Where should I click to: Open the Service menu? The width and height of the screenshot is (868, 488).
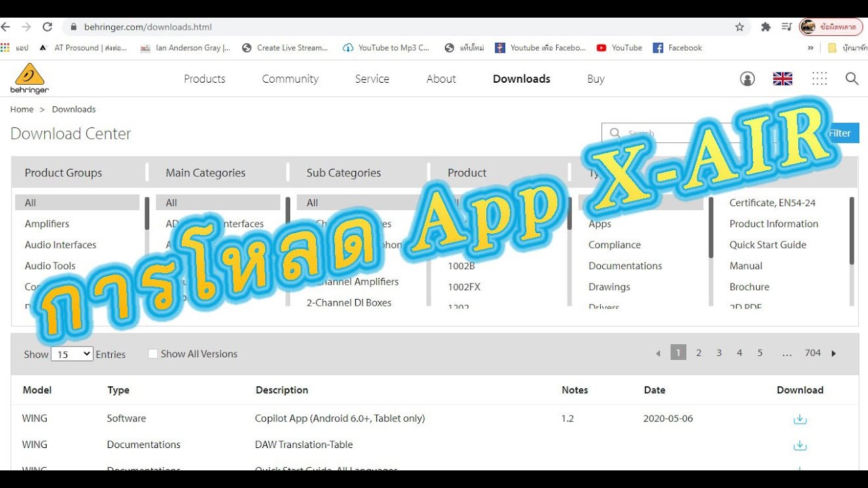(372, 79)
